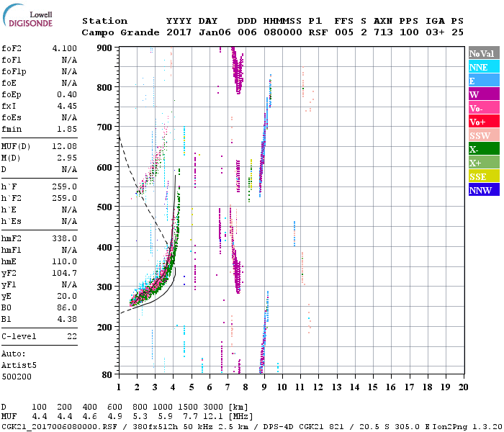Select the X- dark green legend entry

[x=482, y=149]
